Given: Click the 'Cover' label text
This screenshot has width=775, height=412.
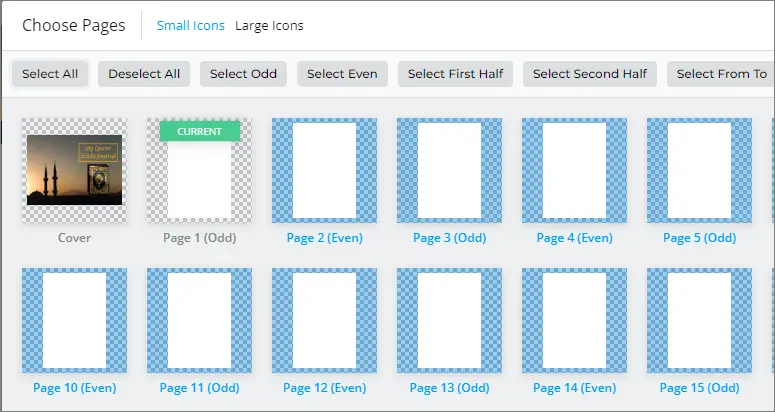Looking at the screenshot, I should tap(74, 238).
